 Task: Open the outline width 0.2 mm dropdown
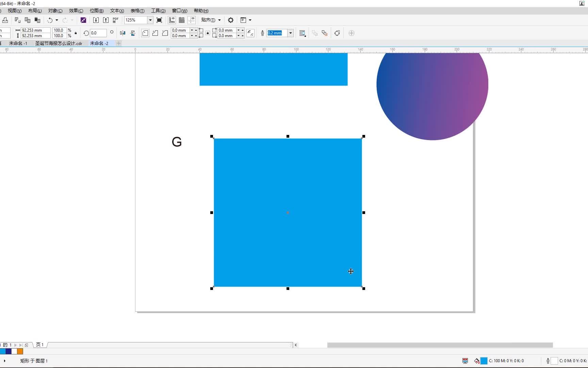pos(291,33)
